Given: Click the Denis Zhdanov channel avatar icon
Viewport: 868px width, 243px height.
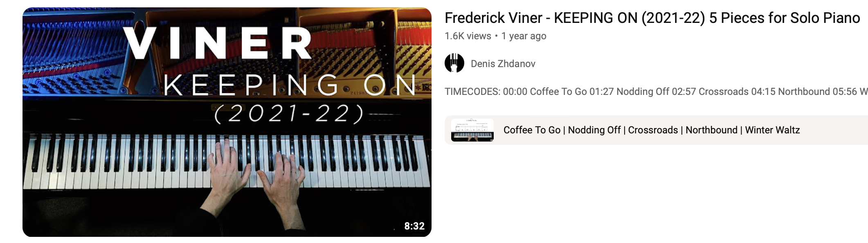Looking at the screenshot, I should (454, 63).
